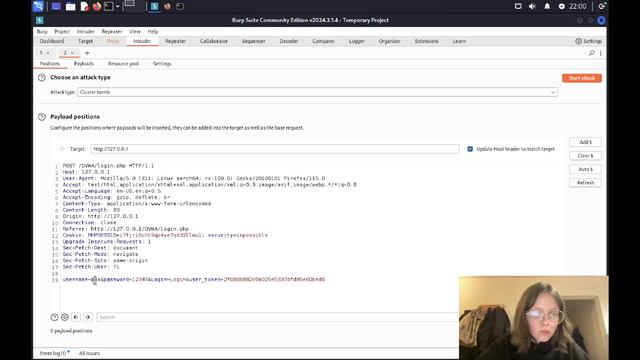Switch to the Proxy tab
The height and width of the screenshot is (360, 640).
(x=113, y=41)
